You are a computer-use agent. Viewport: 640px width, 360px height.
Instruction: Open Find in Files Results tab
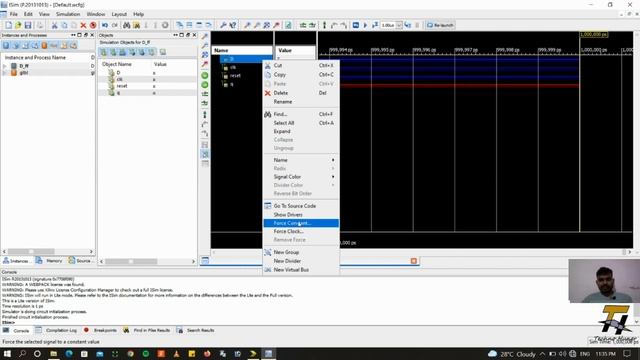147,330
